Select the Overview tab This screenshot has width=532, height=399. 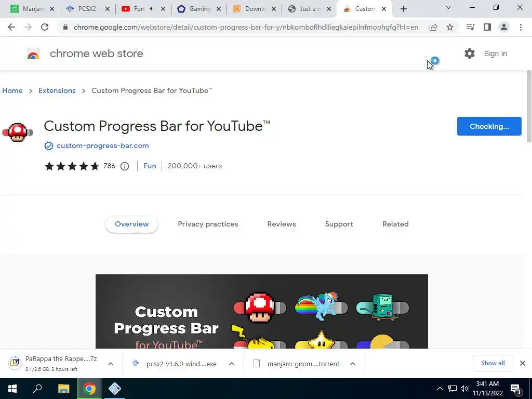point(131,224)
